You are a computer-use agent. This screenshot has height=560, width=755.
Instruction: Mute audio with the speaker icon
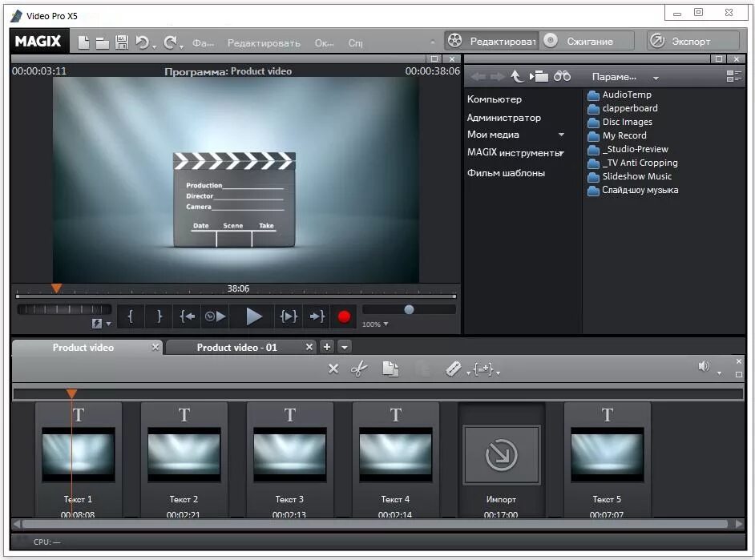pos(703,366)
